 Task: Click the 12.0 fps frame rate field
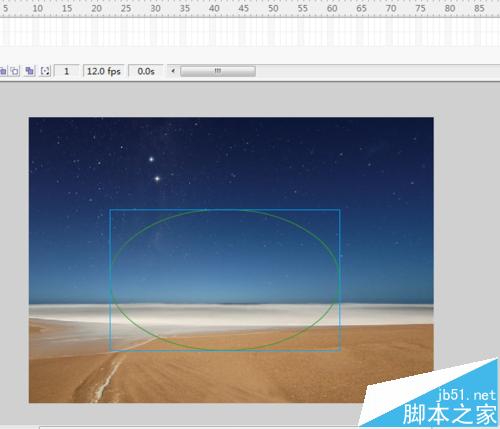104,71
